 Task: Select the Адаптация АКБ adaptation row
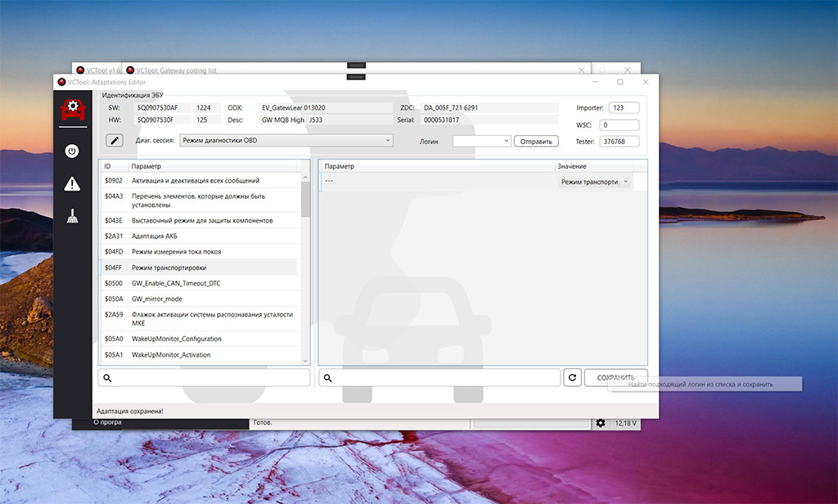point(199,236)
